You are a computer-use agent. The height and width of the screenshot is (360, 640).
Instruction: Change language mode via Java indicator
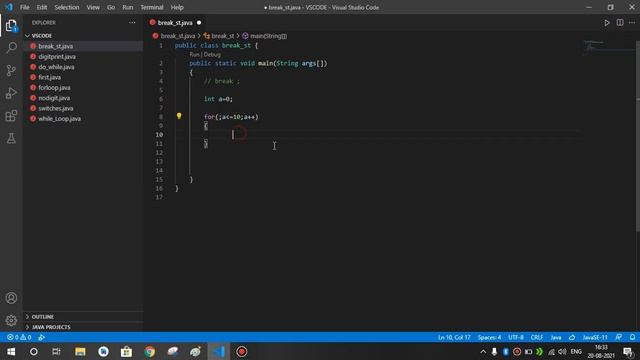[556, 338]
